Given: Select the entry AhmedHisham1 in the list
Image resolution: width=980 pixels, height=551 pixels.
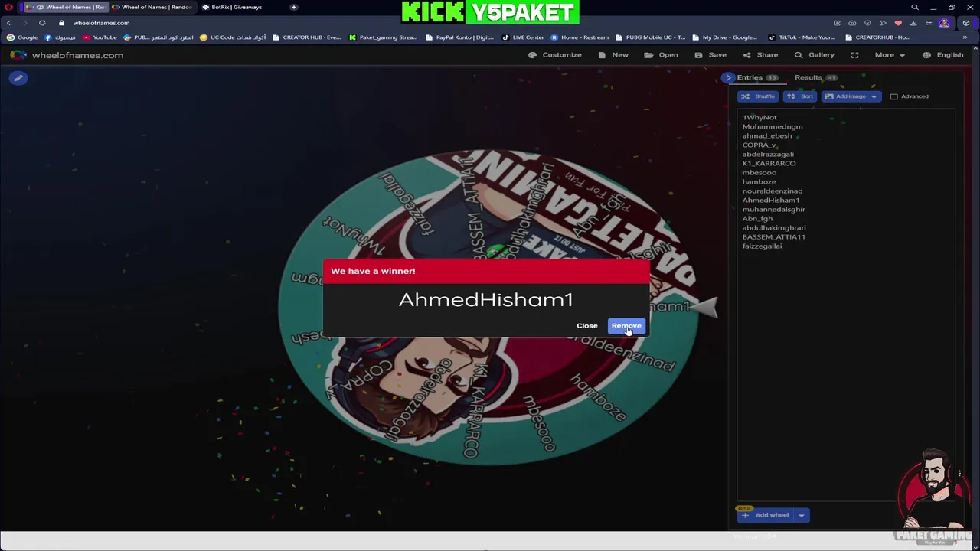Looking at the screenshot, I should point(771,200).
